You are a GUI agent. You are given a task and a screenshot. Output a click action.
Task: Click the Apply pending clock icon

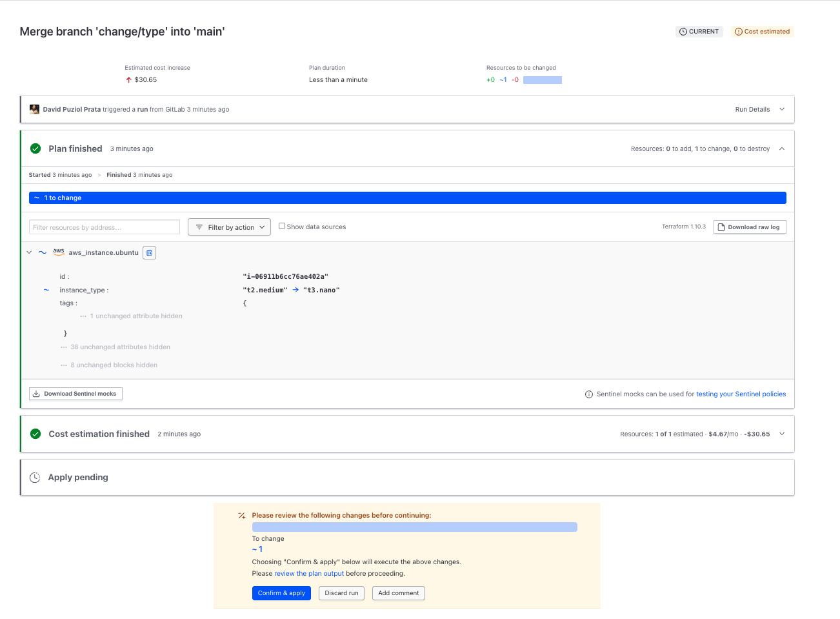35,478
